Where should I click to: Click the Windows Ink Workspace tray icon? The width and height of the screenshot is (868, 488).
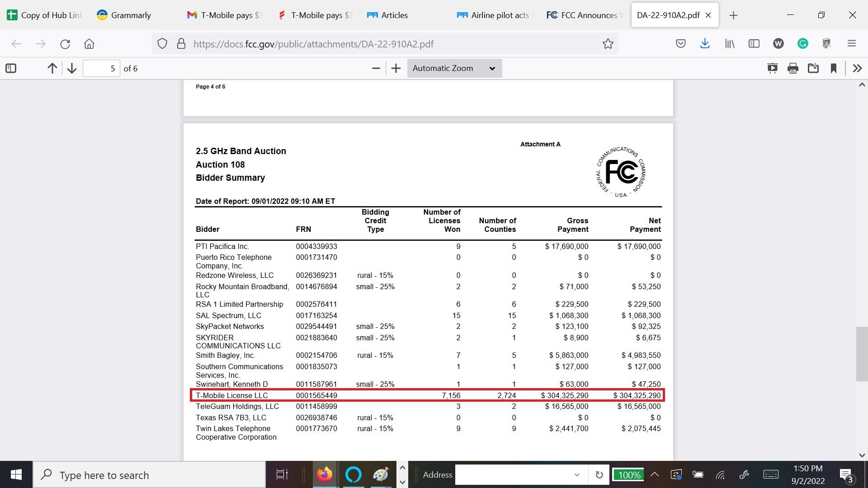744,474
